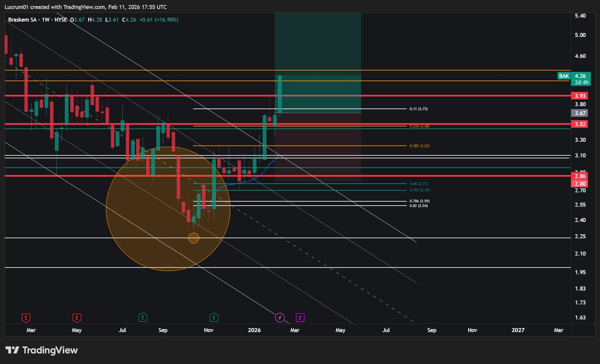Image resolution: width=600 pixels, height=364 pixels.
Task: Click the 2026 label on time axis
Action: coord(254,330)
